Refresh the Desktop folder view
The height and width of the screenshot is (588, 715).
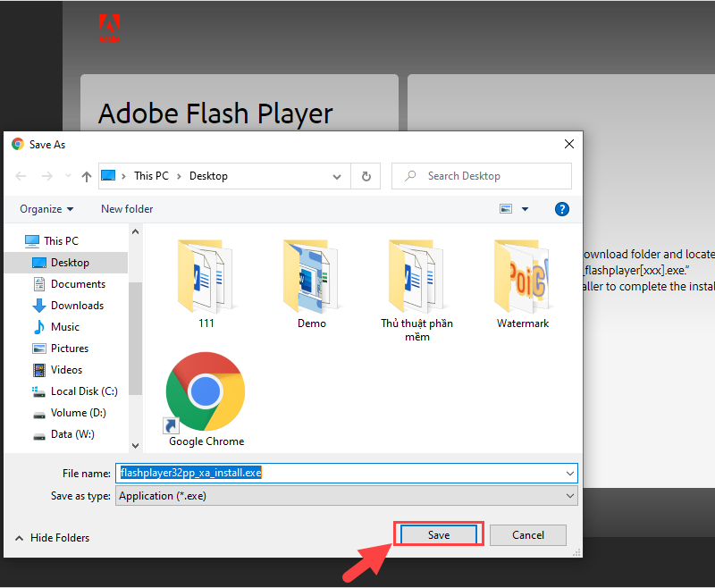pos(366,176)
